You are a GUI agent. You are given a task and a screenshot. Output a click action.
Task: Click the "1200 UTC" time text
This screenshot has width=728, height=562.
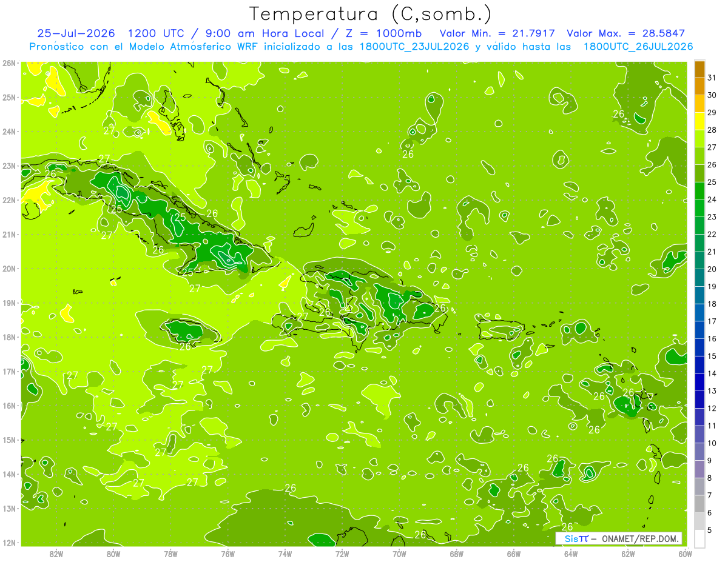coord(155,33)
